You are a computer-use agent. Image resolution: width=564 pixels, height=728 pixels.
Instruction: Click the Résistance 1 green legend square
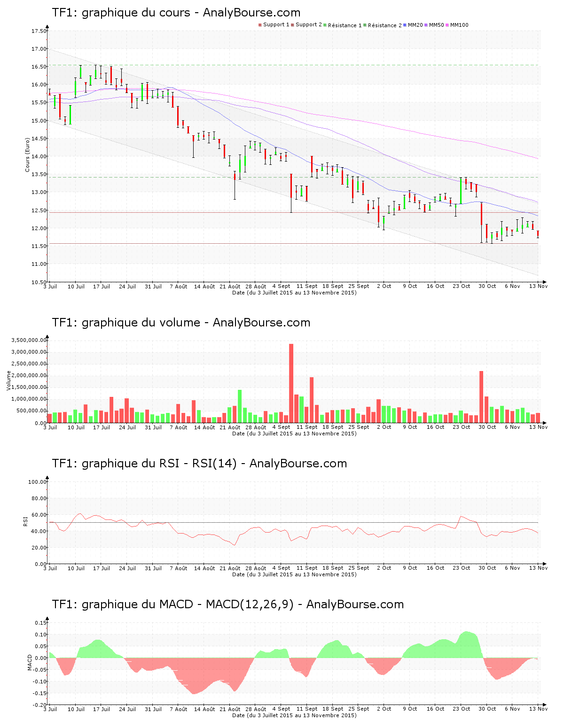tap(325, 25)
